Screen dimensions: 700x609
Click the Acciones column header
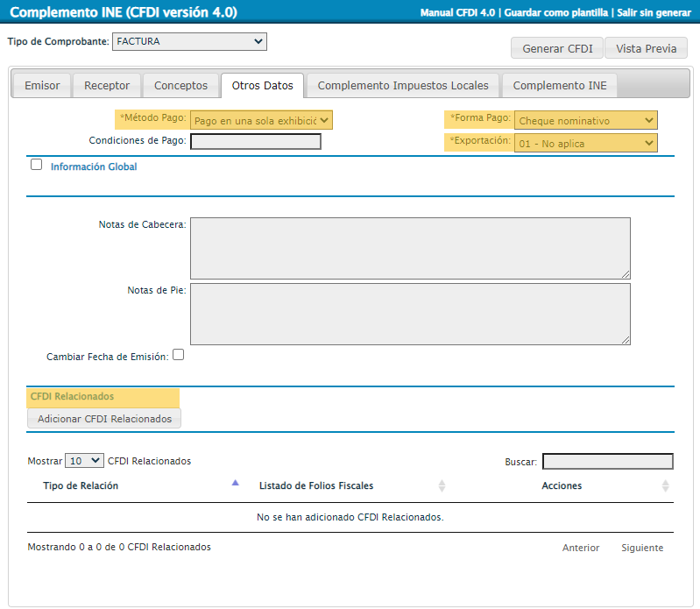562,485
